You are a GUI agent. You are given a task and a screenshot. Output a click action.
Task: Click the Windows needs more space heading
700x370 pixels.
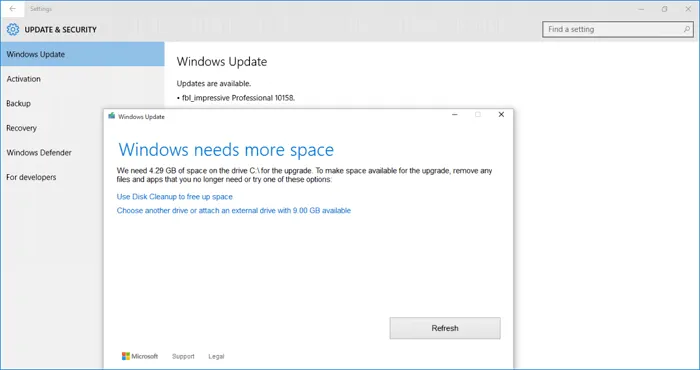[226, 150]
